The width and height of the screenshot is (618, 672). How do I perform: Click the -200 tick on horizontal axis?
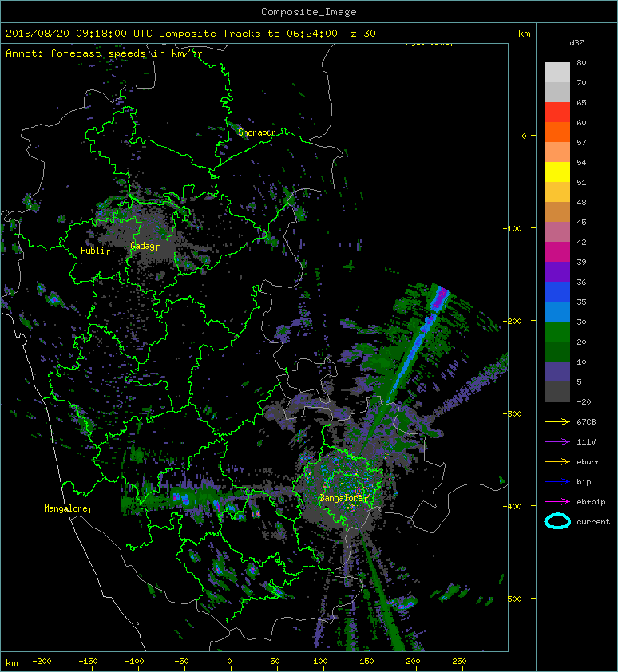tap(42, 662)
